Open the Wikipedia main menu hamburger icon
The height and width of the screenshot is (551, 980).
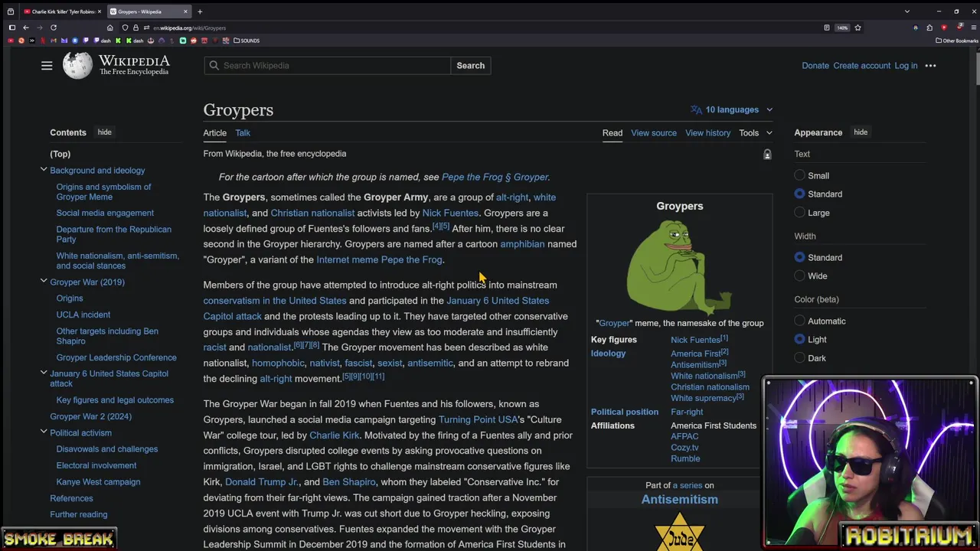(47, 66)
